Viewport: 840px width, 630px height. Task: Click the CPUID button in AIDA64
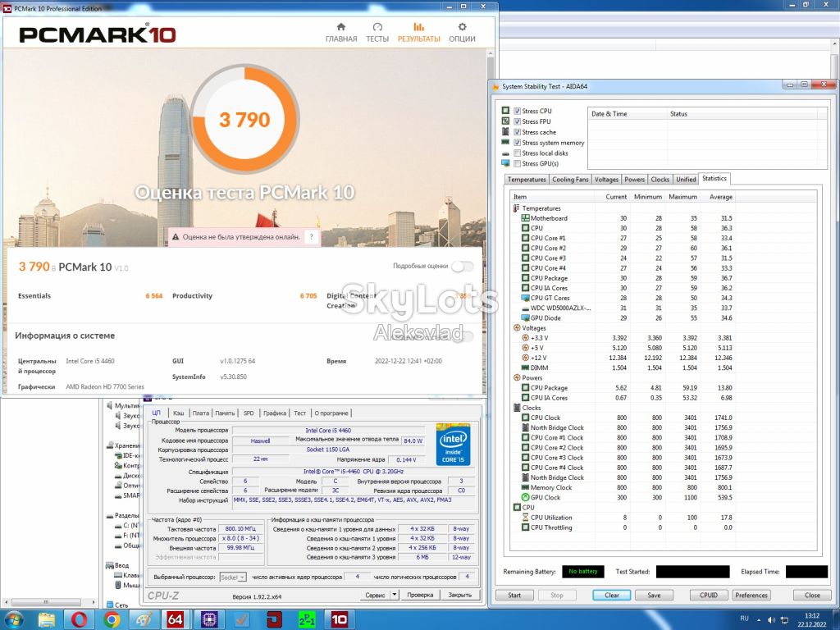tap(708, 596)
